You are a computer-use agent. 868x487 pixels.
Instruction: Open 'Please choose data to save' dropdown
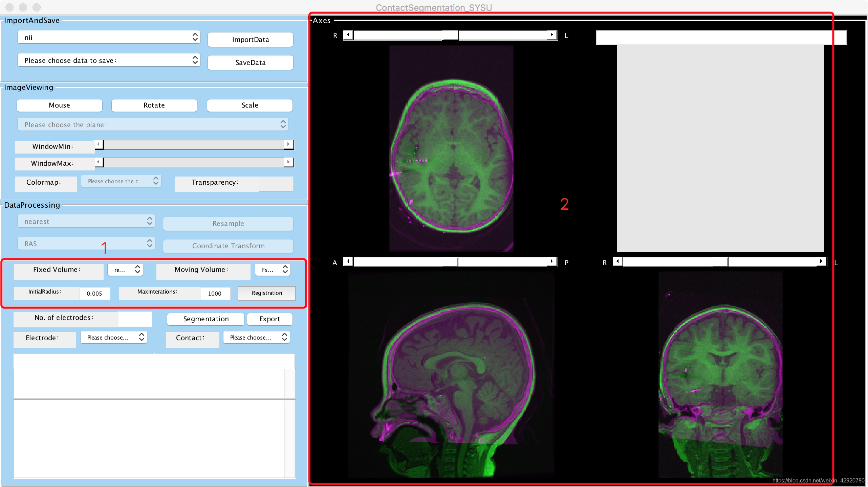point(109,60)
